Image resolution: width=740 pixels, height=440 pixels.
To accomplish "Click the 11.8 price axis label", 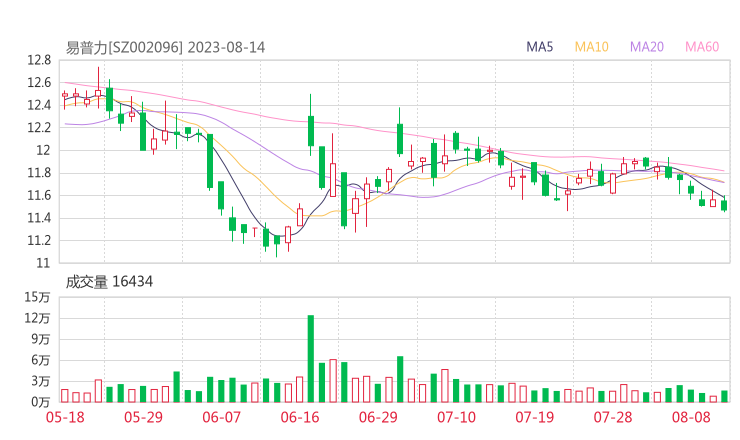I will [x=39, y=173].
